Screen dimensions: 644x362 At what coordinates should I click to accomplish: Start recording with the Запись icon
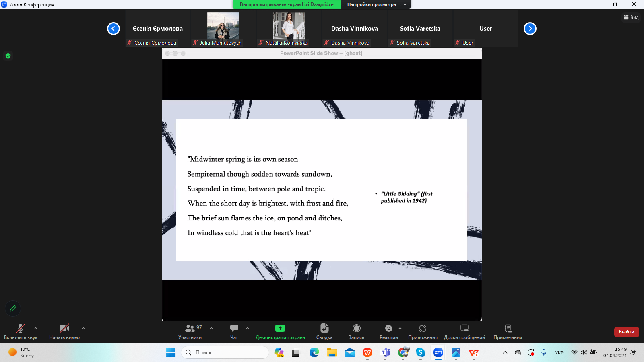click(x=356, y=329)
